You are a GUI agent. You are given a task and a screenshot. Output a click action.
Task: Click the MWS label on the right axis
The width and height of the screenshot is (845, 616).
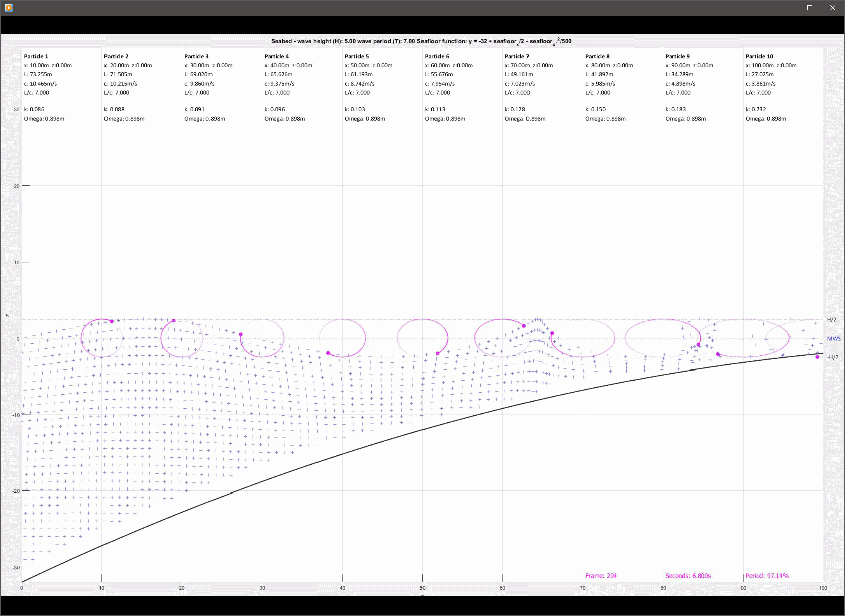[834, 339]
